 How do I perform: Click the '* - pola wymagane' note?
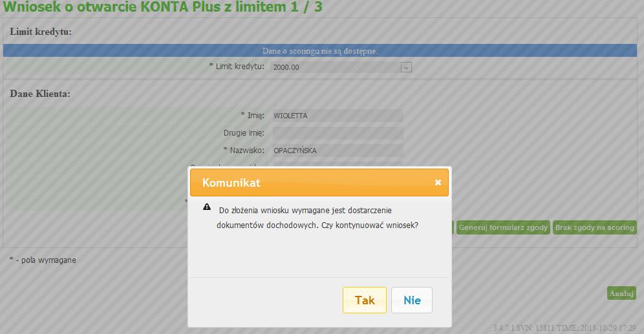coord(43,260)
